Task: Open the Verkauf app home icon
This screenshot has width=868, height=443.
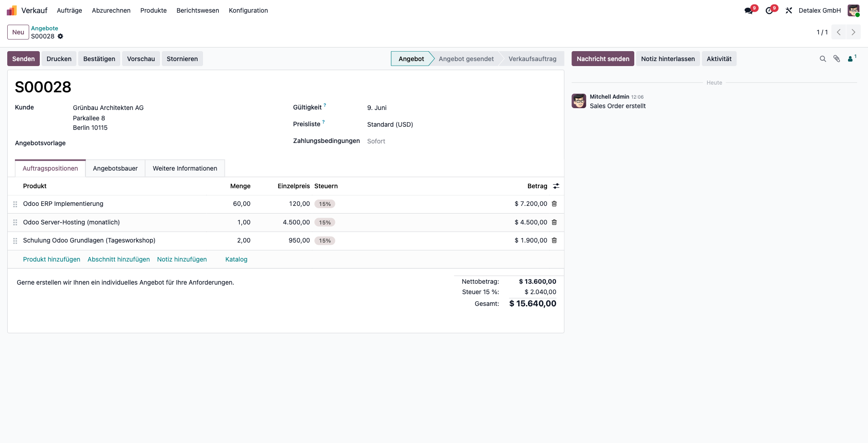Action: [12, 10]
